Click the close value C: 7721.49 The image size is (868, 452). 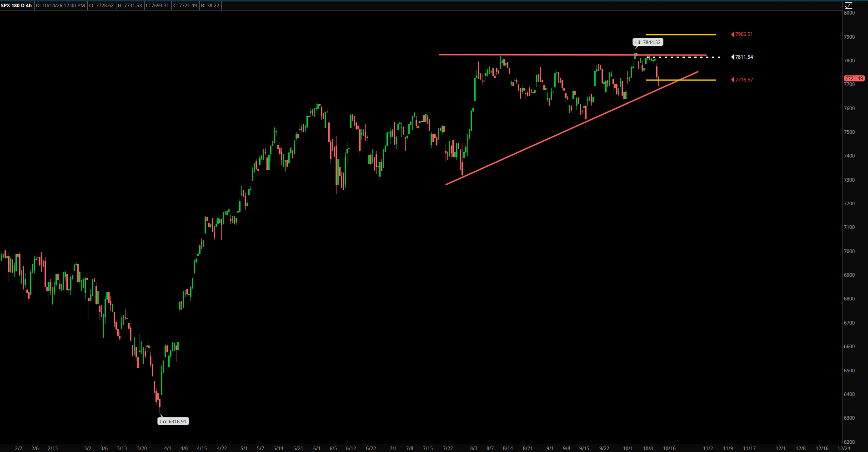coord(185,5)
